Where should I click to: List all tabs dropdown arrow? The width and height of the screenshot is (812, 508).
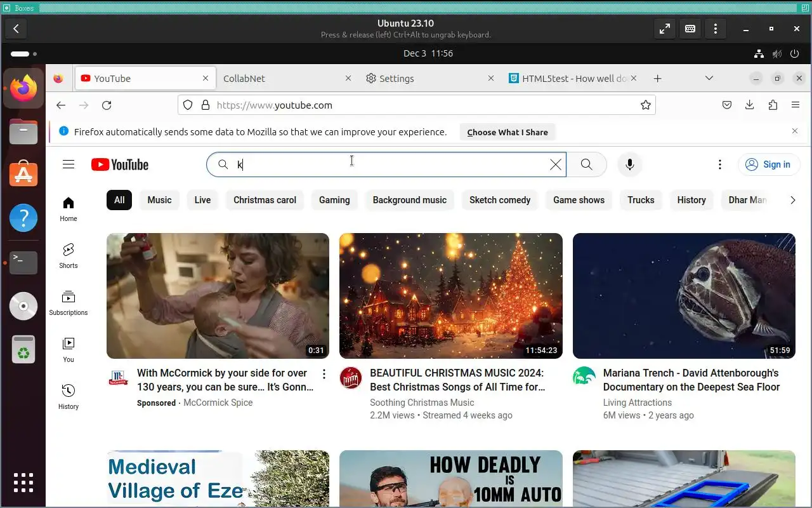tap(709, 79)
